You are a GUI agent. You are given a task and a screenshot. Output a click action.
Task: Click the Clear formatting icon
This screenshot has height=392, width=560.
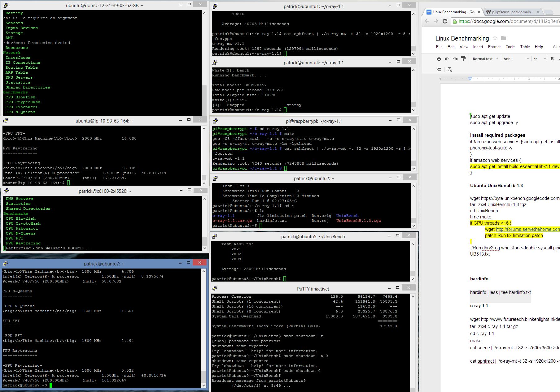pos(450,70)
